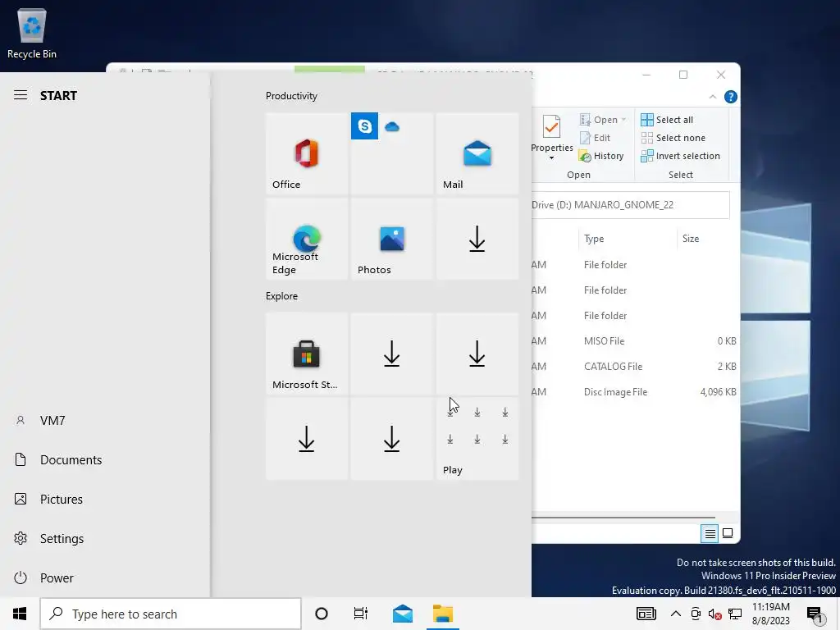Open Settings from Start sidebar
The image size is (840, 630).
pyautogui.click(x=104, y=538)
